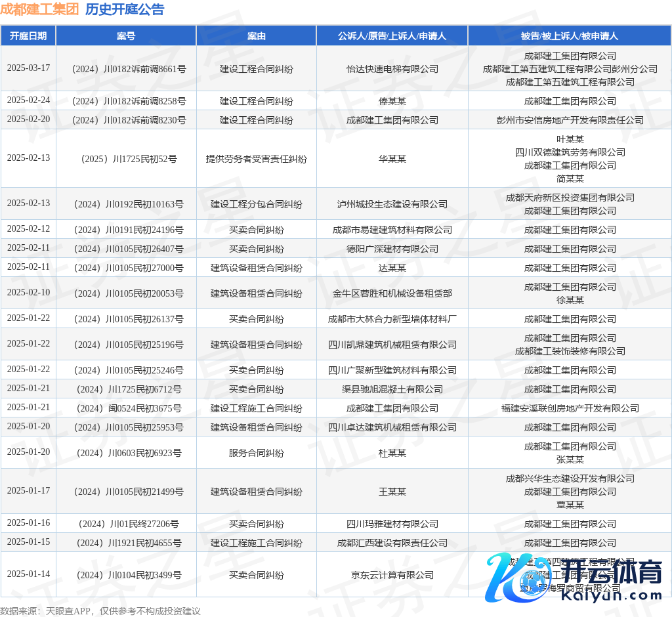Open case （2024）闽0524民初3675号
This screenshot has height=617, width=672.
click(126, 408)
